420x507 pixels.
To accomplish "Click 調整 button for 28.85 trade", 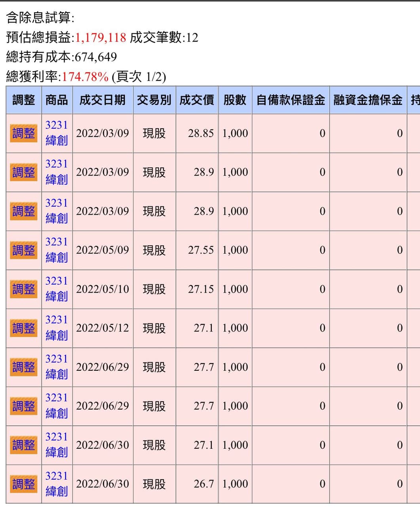I will click(24, 133).
